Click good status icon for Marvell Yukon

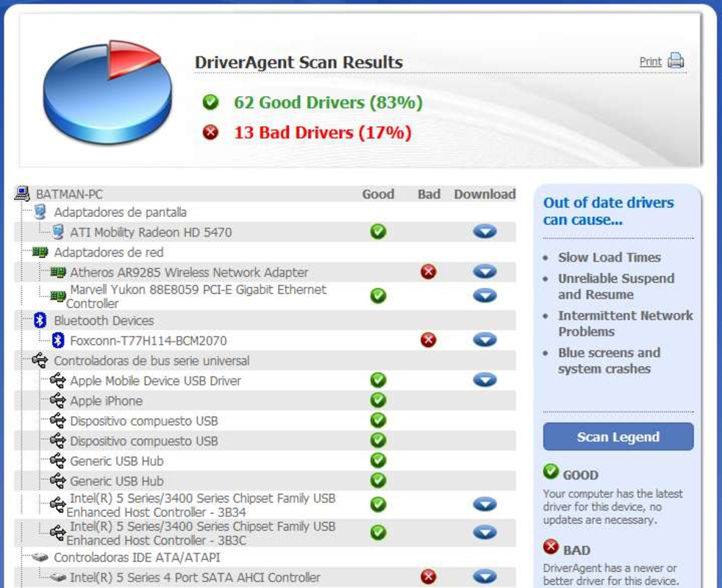pyautogui.click(x=378, y=295)
